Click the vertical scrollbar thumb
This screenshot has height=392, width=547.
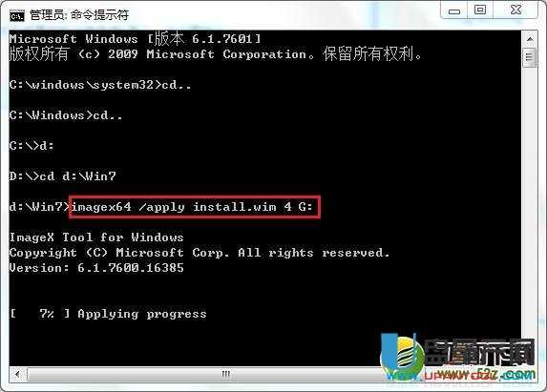(530, 57)
